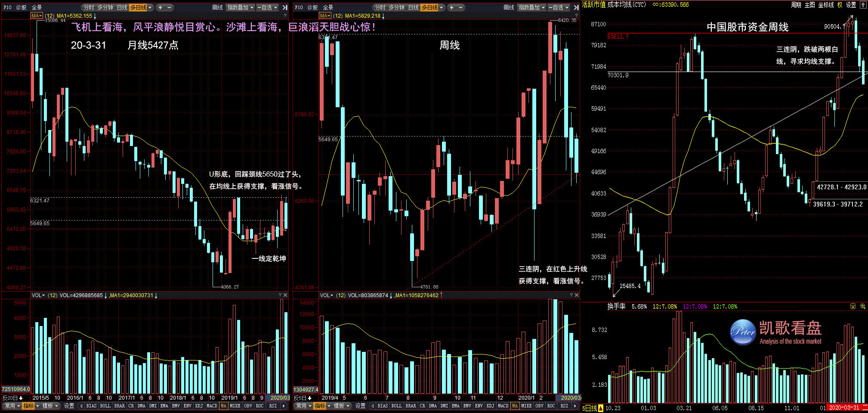Switch the monthly chart to the 日线 view

122,7
